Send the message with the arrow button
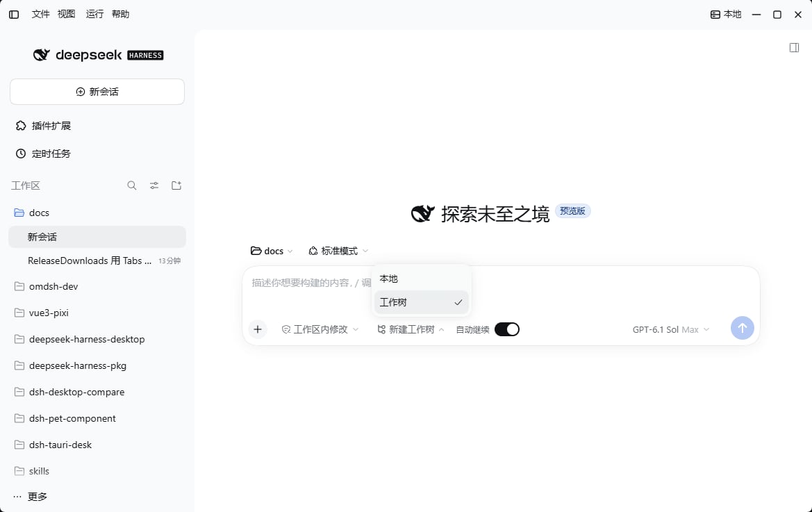812x512 pixels. pos(742,328)
